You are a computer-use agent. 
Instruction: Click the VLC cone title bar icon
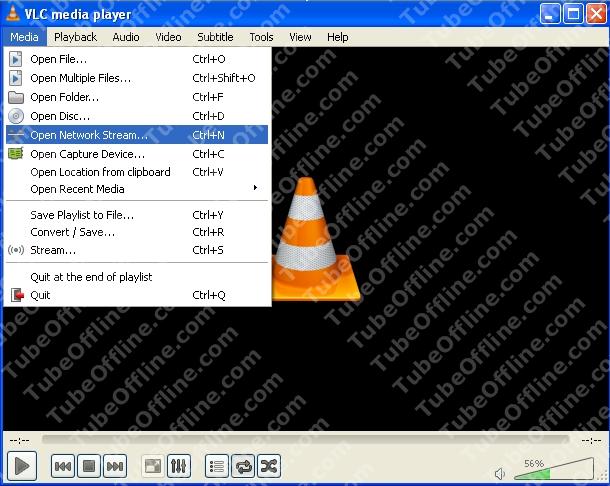(x=13, y=13)
